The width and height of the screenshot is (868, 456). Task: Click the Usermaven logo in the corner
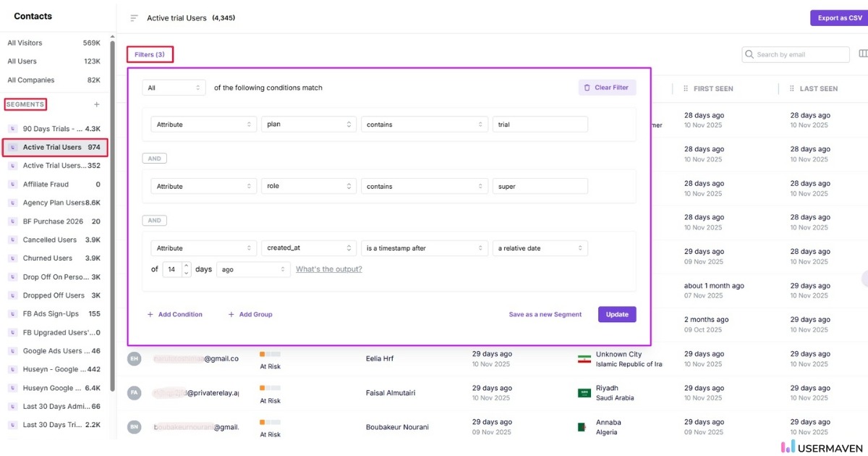pyautogui.click(x=821, y=447)
